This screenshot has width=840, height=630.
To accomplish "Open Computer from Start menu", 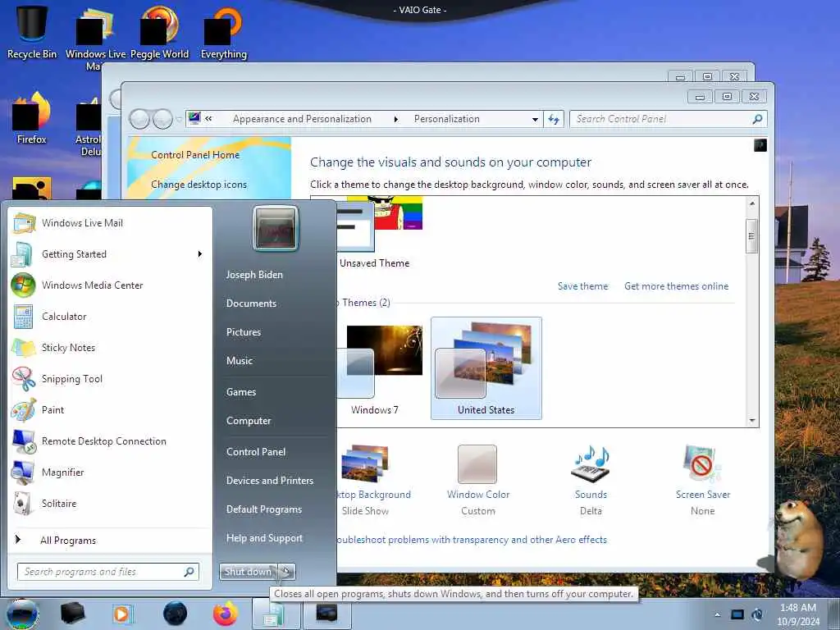I will 249,421.
